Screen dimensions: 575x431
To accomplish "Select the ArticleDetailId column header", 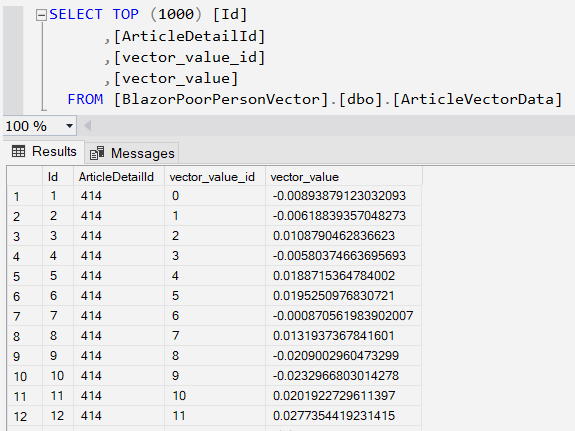I will [x=119, y=177].
